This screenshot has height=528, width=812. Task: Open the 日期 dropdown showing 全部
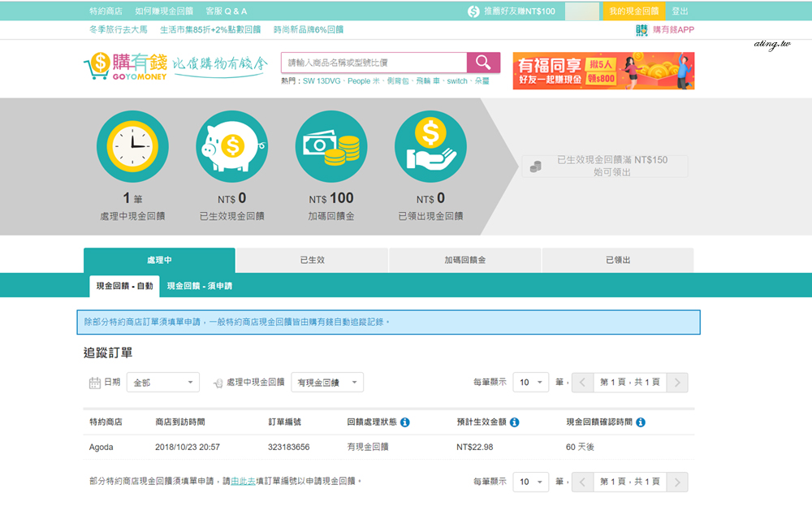[x=163, y=383]
